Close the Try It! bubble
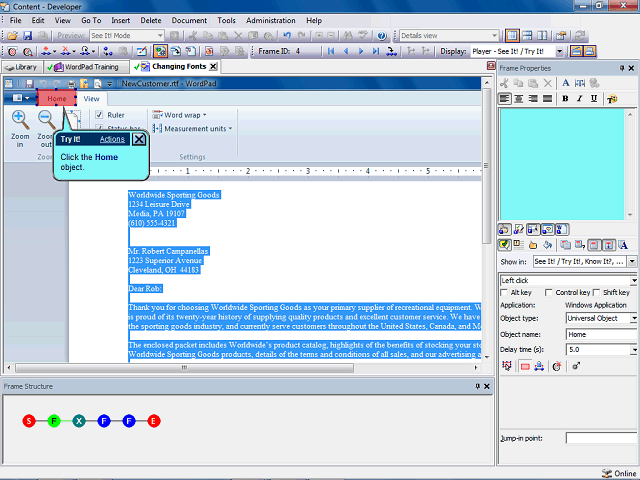 tap(139, 139)
